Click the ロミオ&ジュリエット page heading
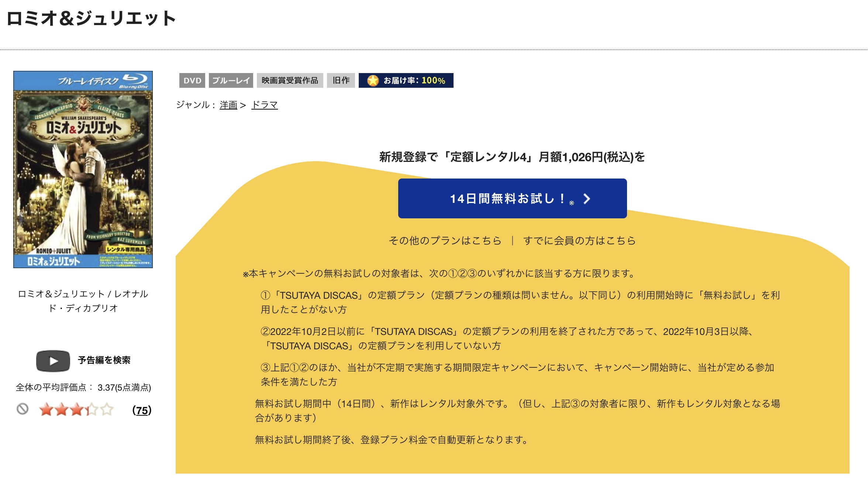 tap(91, 18)
